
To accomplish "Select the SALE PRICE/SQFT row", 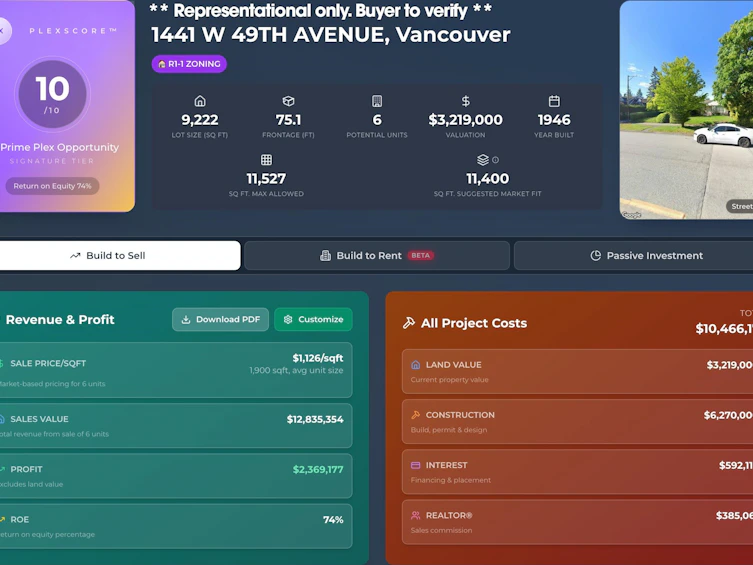I will pyautogui.click(x=176, y=370).
